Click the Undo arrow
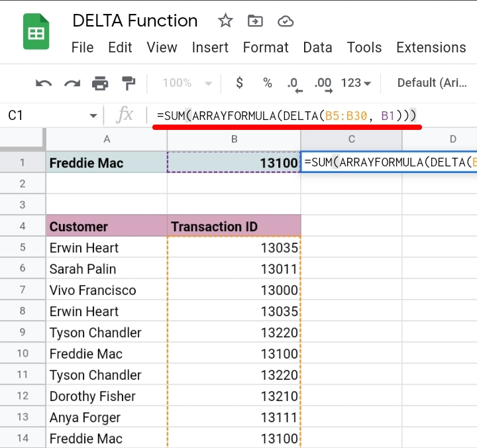 [44, 83]
